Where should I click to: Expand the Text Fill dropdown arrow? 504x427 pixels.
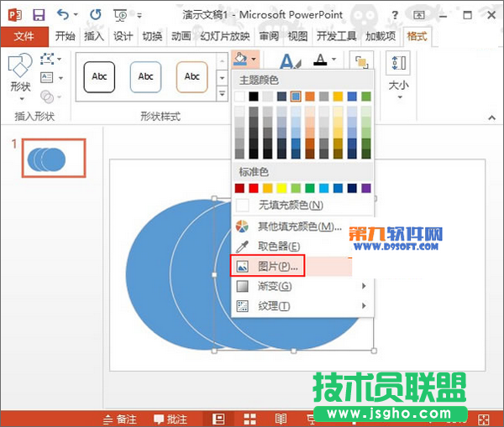point(334,59)
